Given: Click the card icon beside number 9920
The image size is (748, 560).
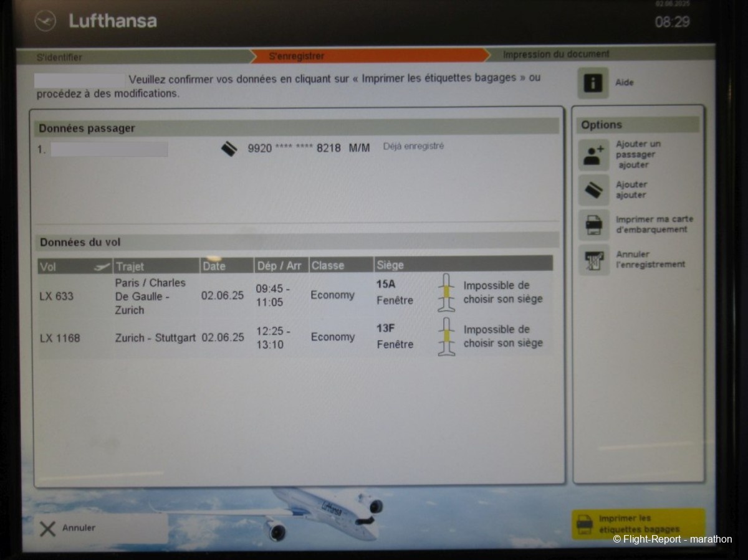Looking at the screenshot, I should [229, 149].
